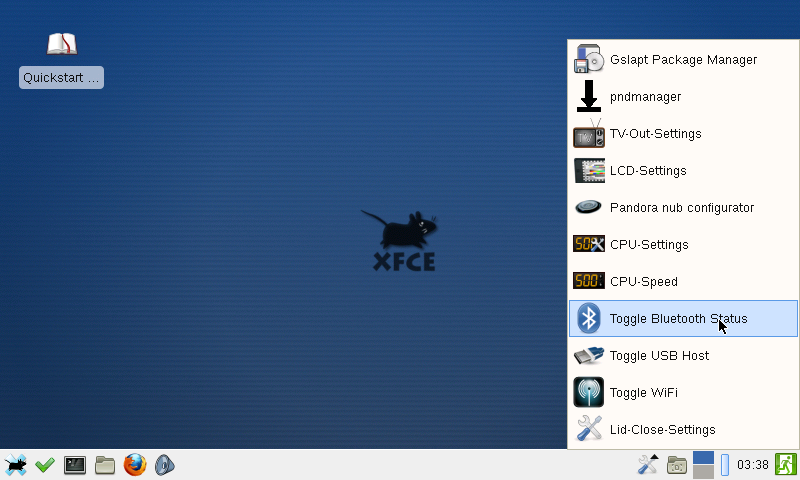Screen dimensions: 800x480
Task: Launch the terminal from the panel
Action: (x=75, y=465)
